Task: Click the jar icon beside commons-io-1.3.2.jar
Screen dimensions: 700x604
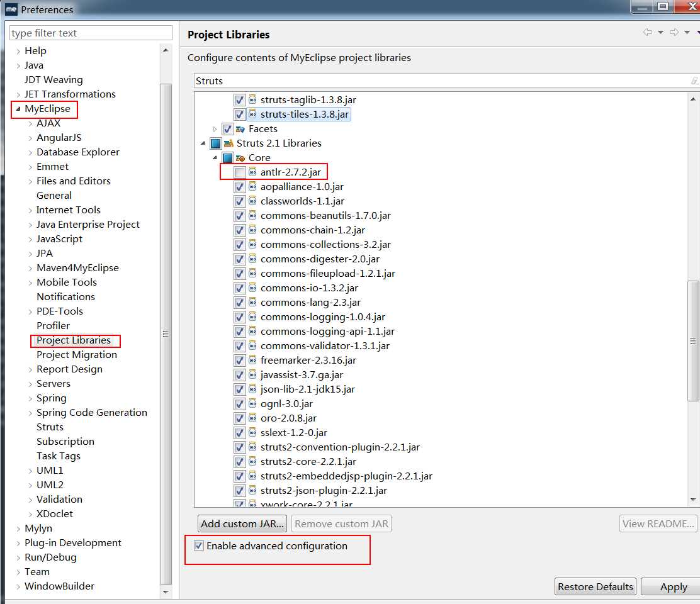Action: (252, 288)
